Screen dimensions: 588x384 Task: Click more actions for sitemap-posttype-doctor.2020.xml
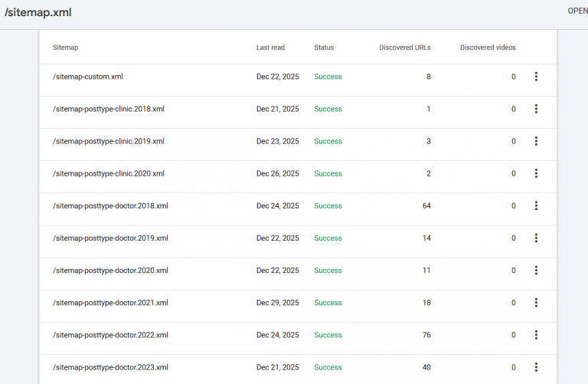click(x=536, y=270)
